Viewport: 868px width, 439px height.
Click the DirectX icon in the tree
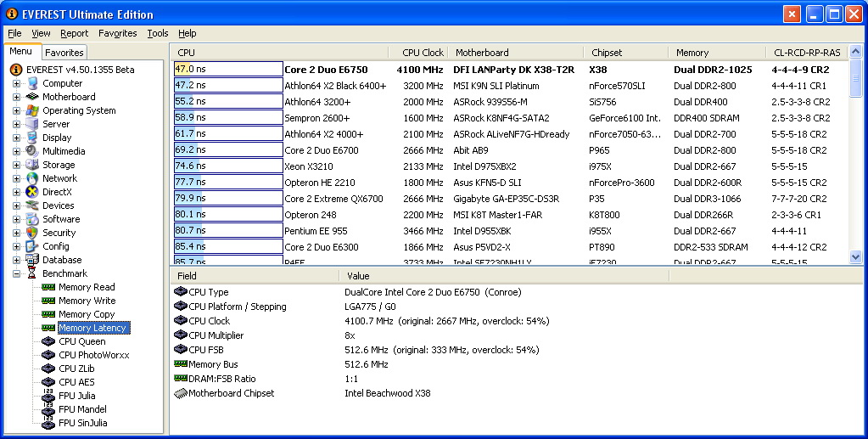(x=32, y=192)
